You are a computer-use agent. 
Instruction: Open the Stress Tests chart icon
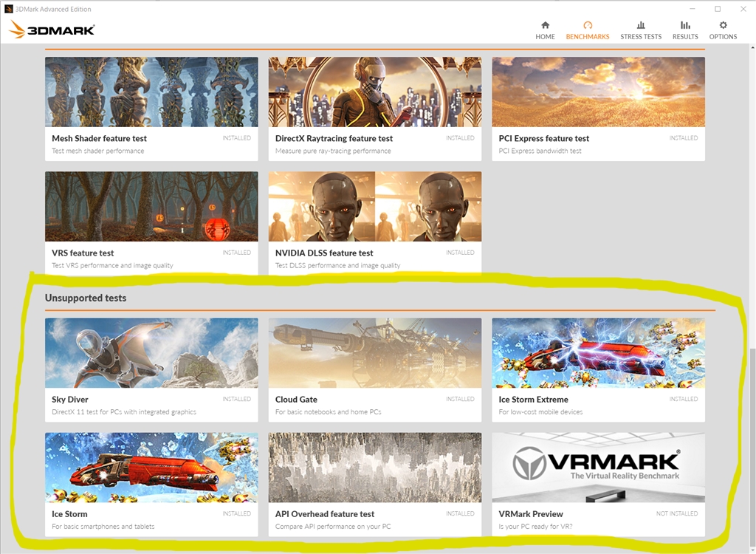(x=641, y=25)
